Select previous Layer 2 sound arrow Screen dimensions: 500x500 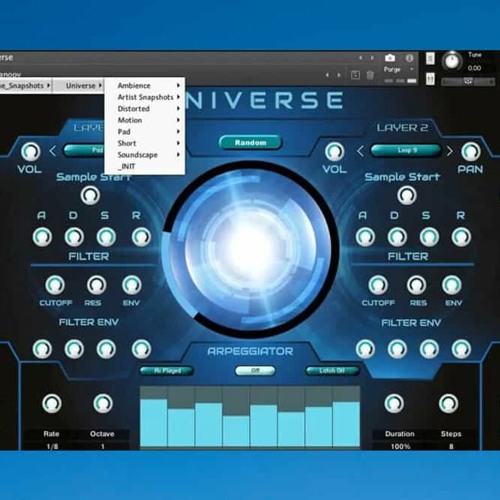pyautogui.click(x=360, y=151)
